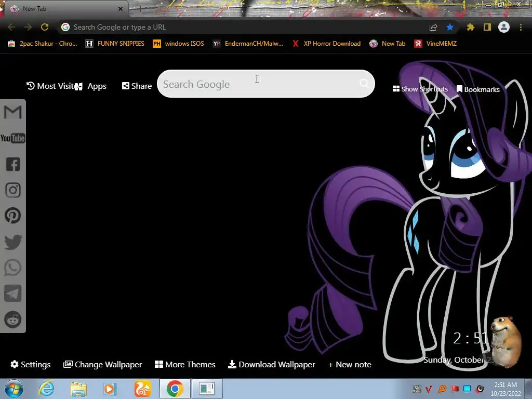Click the share this page icon

[433, 27]
